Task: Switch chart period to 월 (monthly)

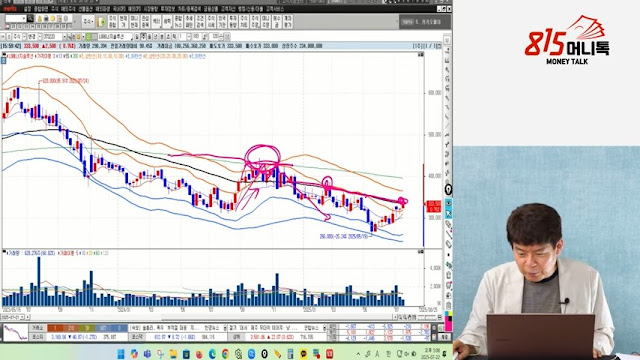Action: (x=149, y=37)
